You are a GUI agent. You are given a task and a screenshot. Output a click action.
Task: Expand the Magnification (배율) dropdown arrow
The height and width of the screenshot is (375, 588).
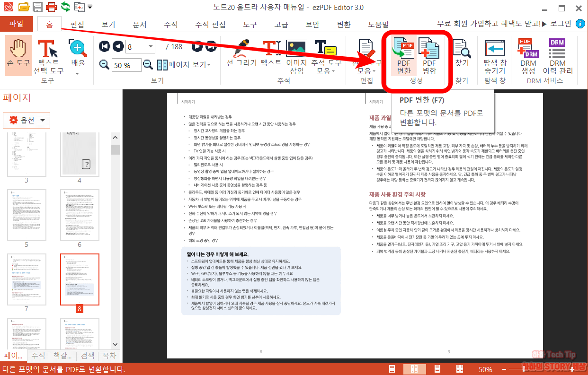click(x=78, y=73)
